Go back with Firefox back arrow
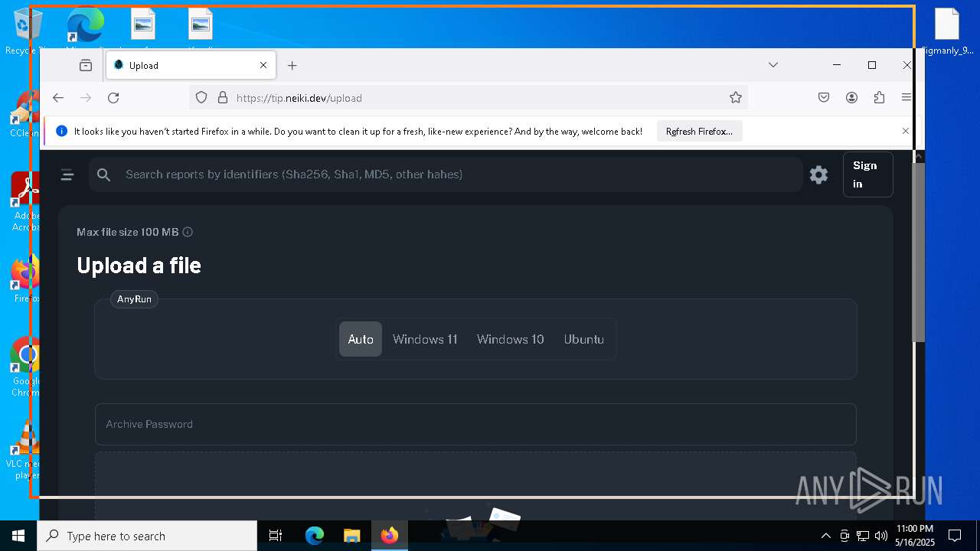 click(58, 98)
